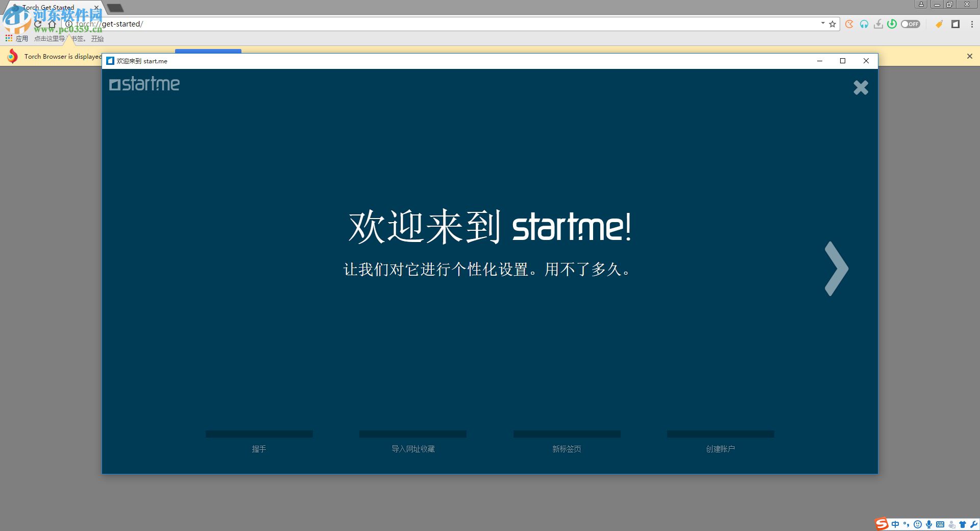Open the emoji panel in Sogou toolbar

[918, 524]
